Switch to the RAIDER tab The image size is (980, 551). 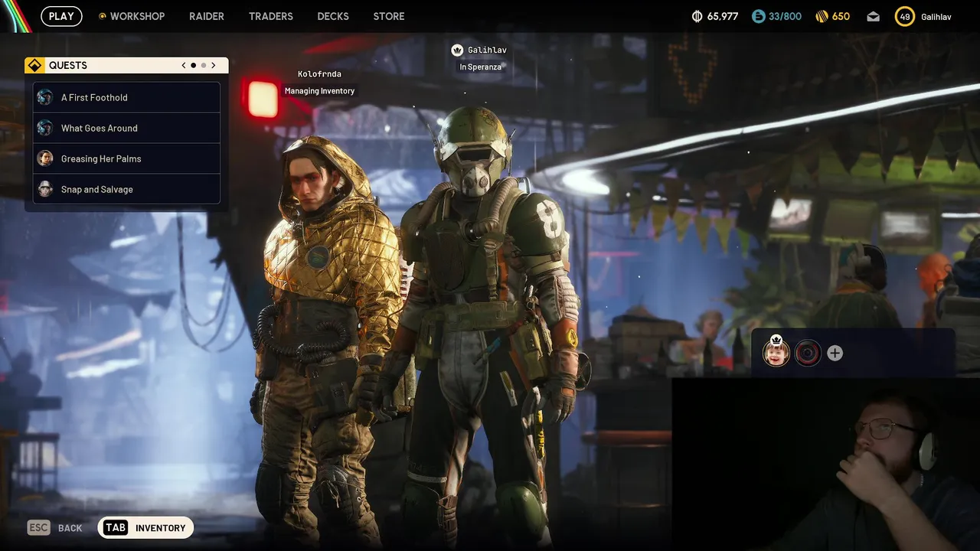point(207,16)
